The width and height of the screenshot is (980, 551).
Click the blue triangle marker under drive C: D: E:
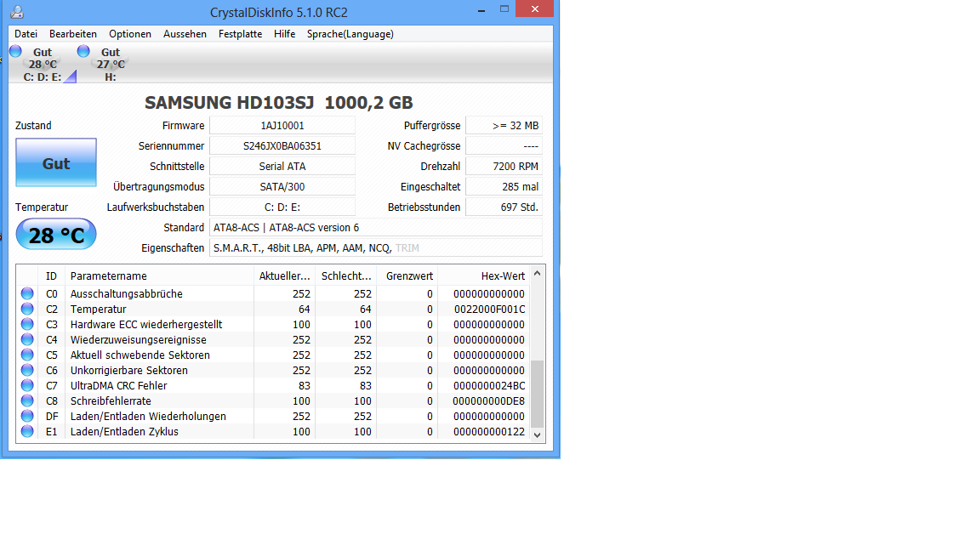(71, 77)
